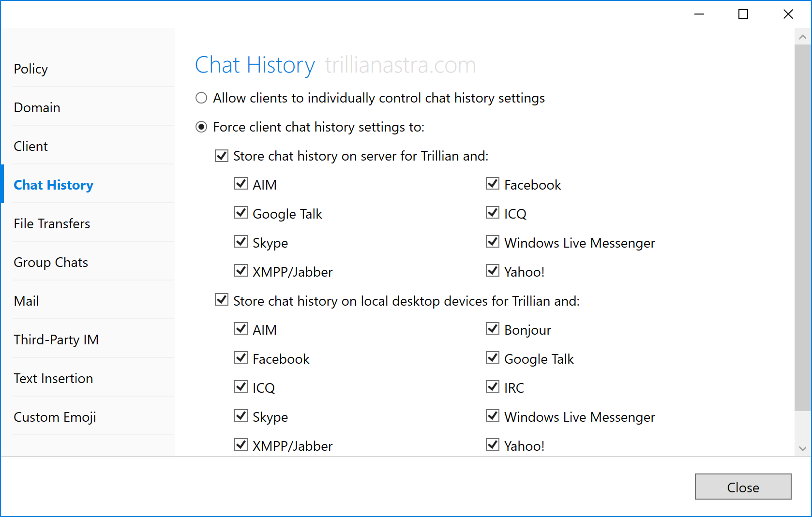
Task: Select Allow clients to individually control option
Action: pyautogui.click(x=201, y=98)
